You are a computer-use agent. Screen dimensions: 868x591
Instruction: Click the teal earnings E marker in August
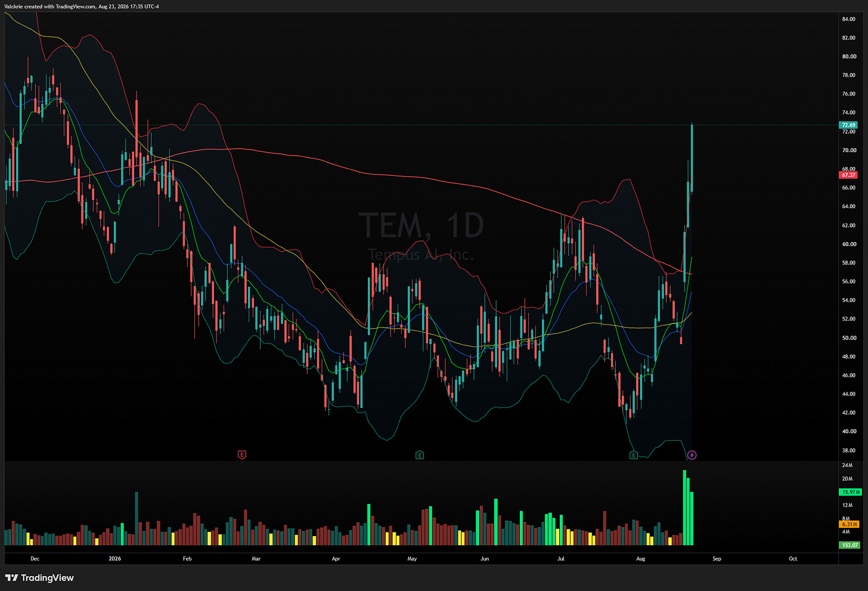pos(634,455)
